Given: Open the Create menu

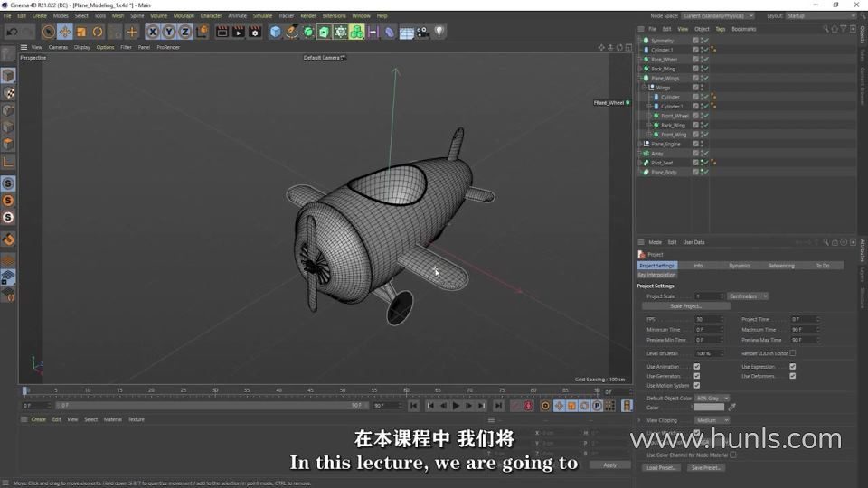Looking at the screenshot, I should 39,16.
